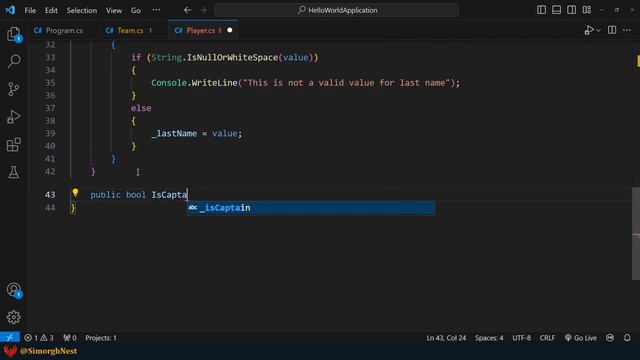Click the VS Code logo icon
640x360 pixels.
point(10,10)
